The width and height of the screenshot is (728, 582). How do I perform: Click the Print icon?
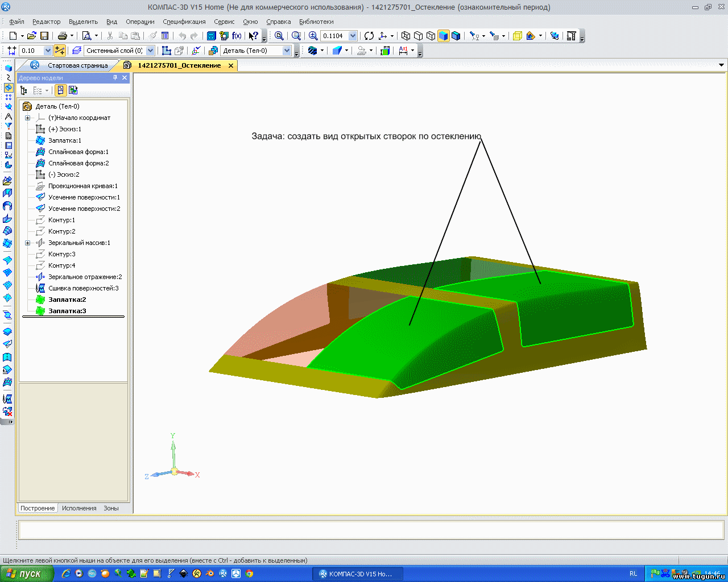pos(62,36)
